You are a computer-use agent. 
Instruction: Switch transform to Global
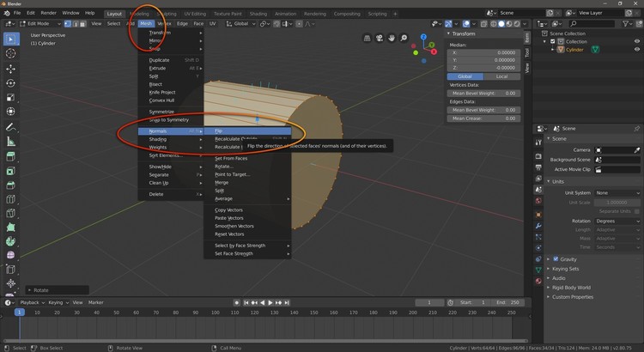465,76
